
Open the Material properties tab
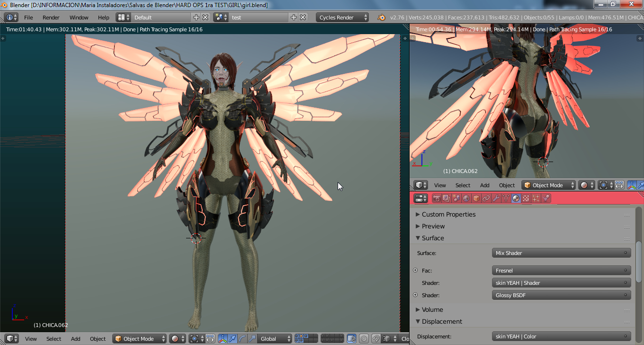[516, 199]
